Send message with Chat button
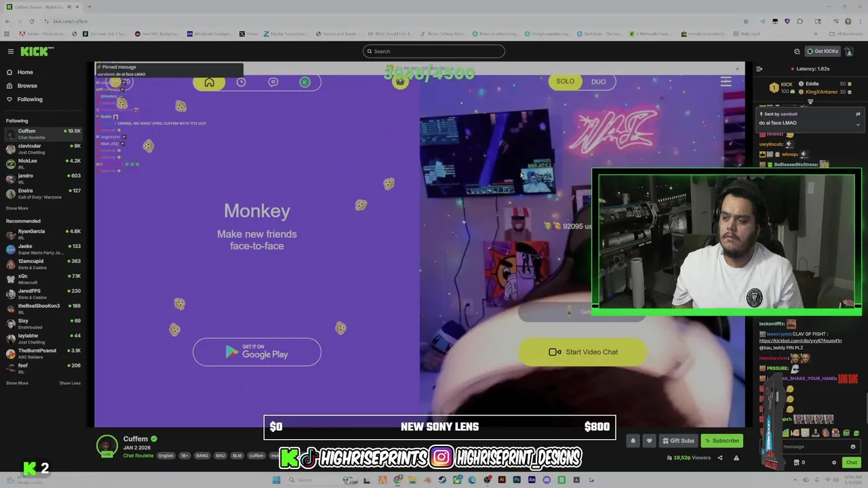The height and width of the screenshot is (488, 868). point(851,462)
